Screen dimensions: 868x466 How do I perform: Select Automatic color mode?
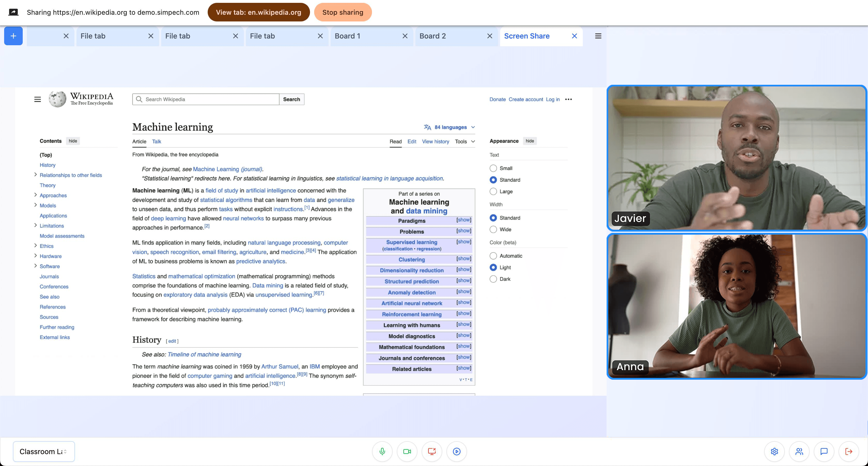pos(493,256)
